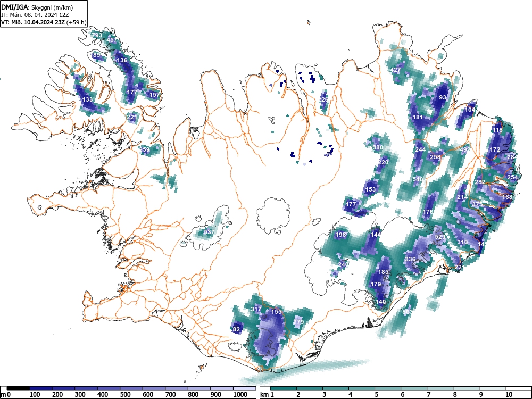The width and height of the screenshot is (532, 399).
Task: Click the '540' visibility value on the map
Action: 418,179
